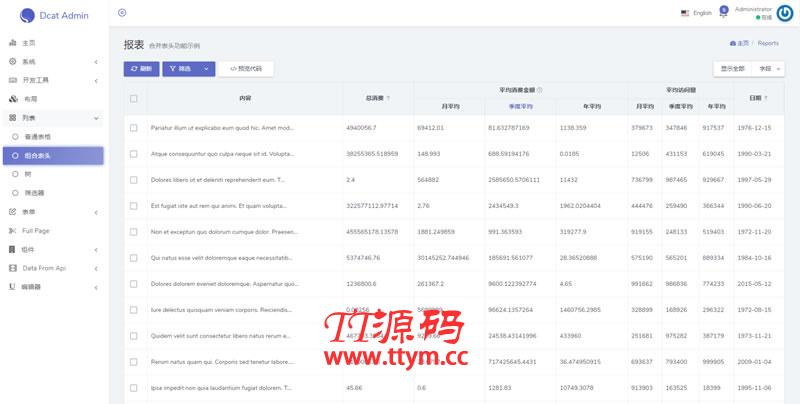This screenshot has height=404, width=800.
Task: Go to 主页 via the breadcrumb link
Action: pyautogui.click(x=739, y=43)
